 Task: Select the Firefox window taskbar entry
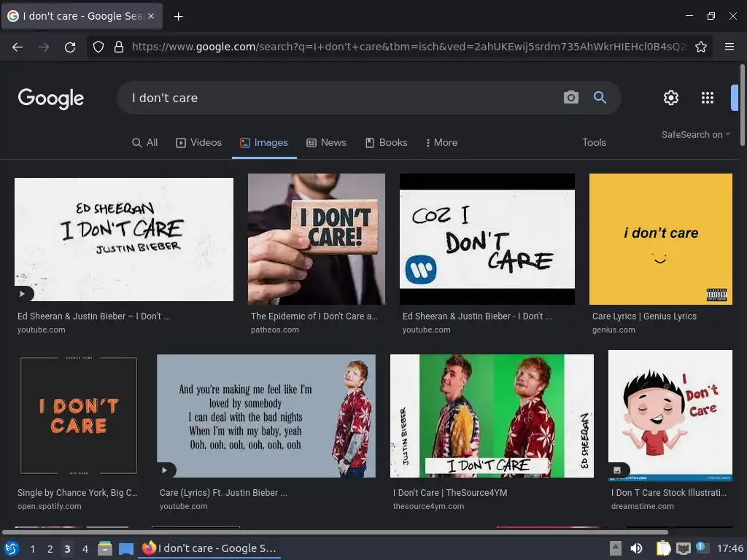point(209,548)
